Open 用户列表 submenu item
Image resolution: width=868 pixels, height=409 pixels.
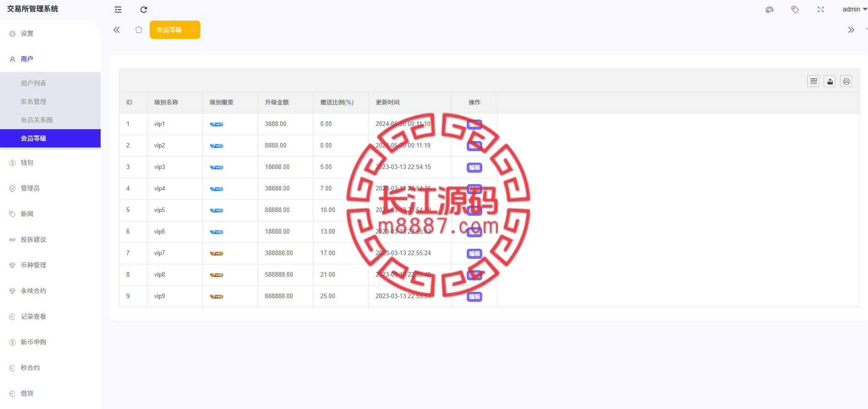tap(50, 83)
